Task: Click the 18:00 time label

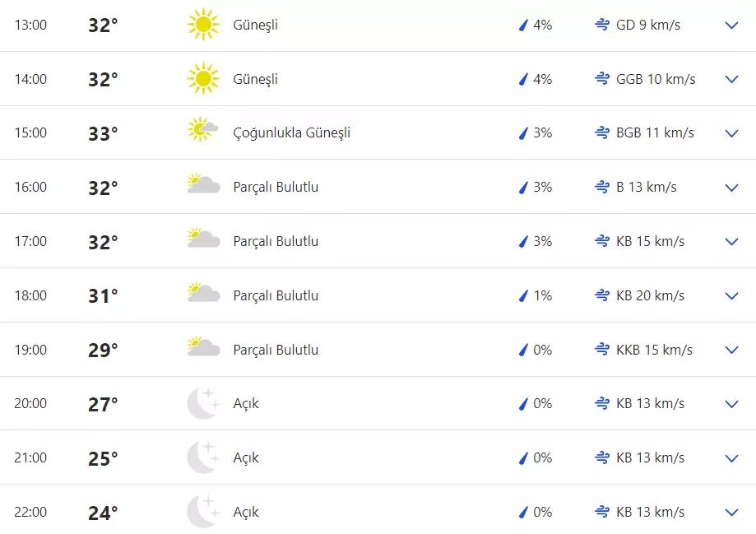Action: click(x=30, y=295)
